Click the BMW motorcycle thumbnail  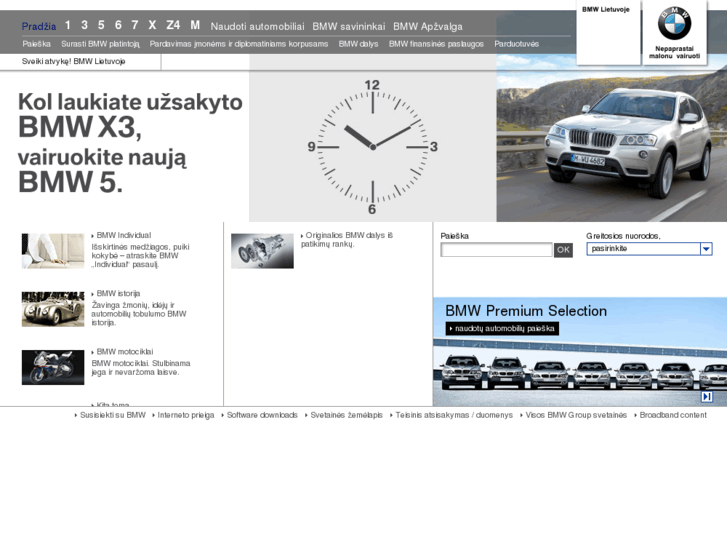(x=53, y=367)
